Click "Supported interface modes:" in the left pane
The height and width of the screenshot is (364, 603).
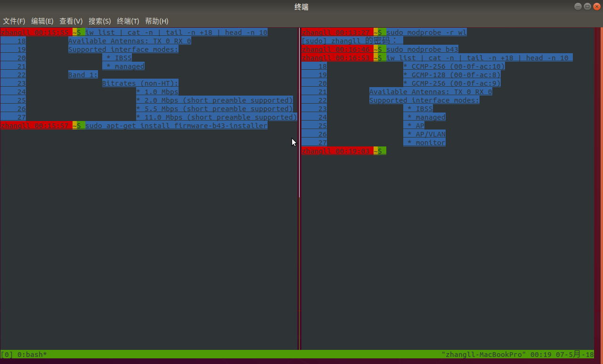(x=123, y=49)
